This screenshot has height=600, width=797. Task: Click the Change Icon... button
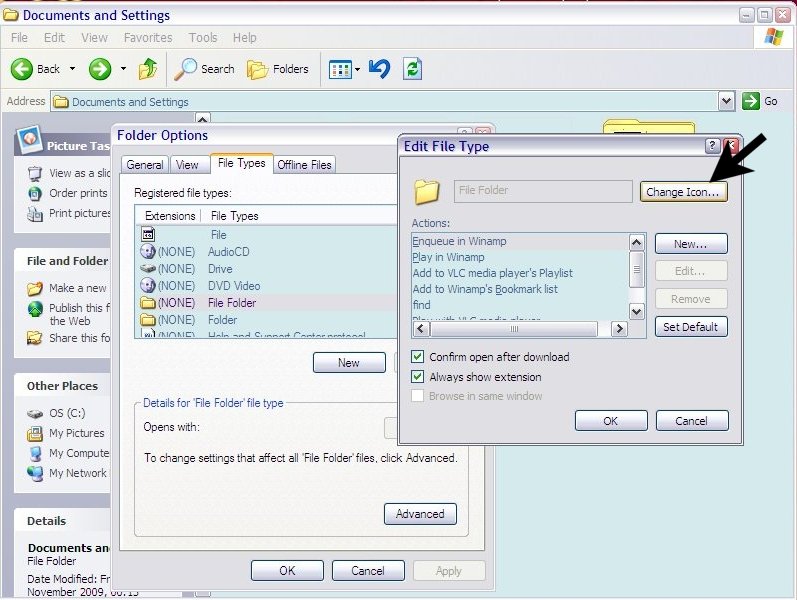[683, 192]
